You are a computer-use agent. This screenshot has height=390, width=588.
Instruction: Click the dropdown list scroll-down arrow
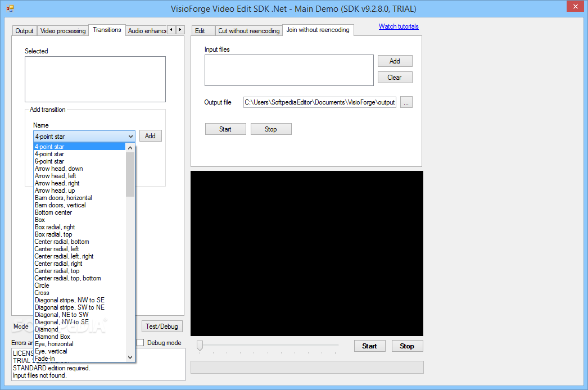point(130,357)
